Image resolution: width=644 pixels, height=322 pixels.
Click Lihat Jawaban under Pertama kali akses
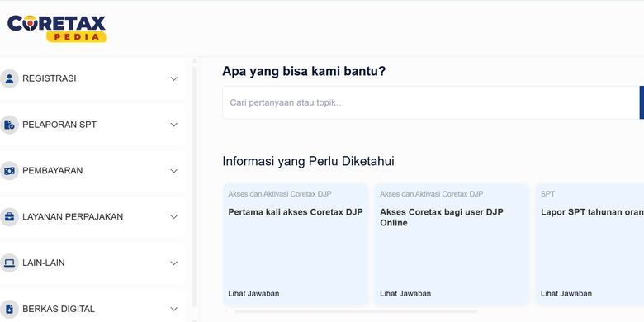253,294
